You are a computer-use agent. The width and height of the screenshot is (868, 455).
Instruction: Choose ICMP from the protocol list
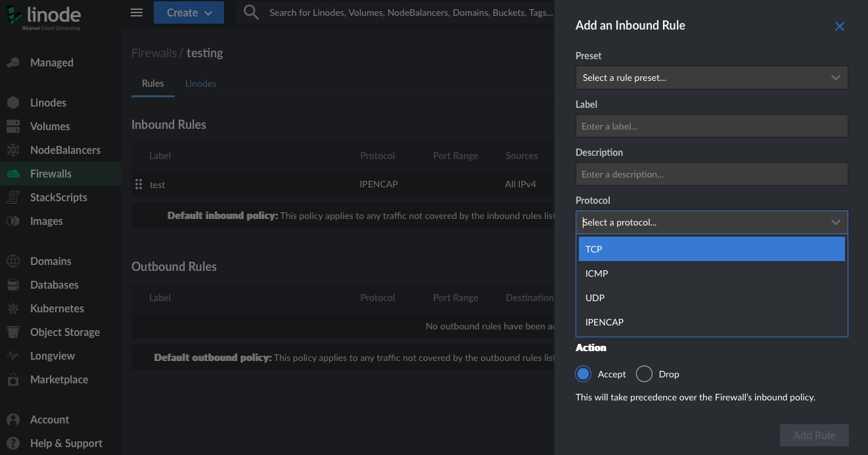pyautogui.click(x=712, y=274)
